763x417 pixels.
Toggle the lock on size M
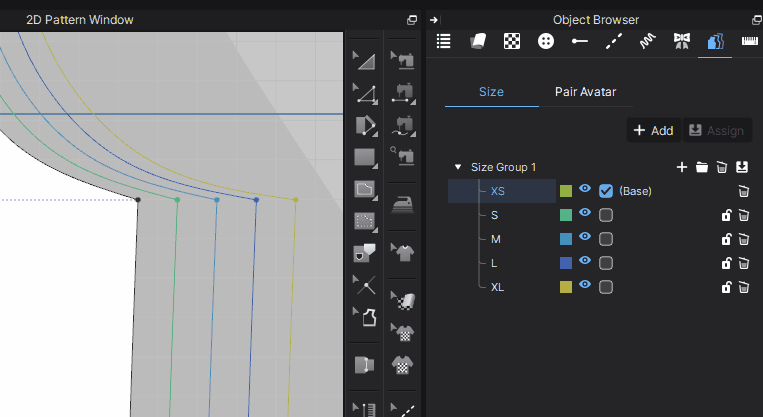click(x=726, y=239)
